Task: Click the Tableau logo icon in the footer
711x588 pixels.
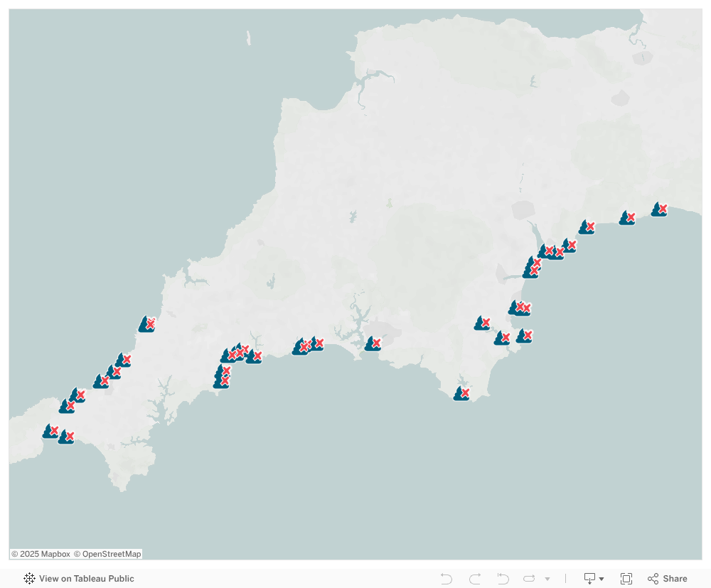Action: 29,579
